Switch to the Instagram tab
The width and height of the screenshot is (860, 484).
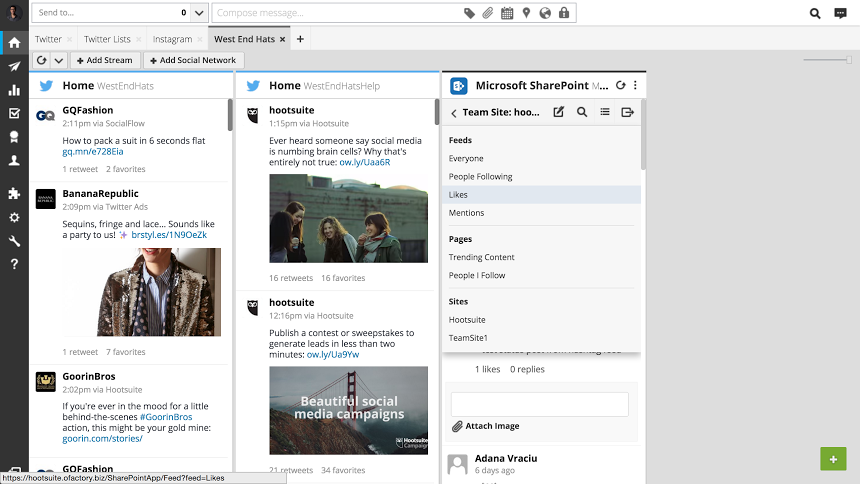172,39
